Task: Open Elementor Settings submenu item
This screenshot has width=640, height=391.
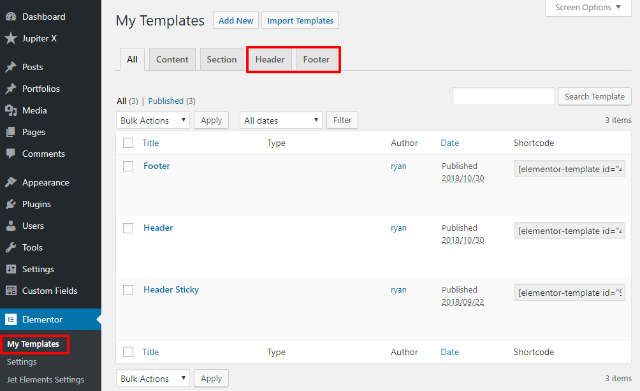Action: click(22, 362)
